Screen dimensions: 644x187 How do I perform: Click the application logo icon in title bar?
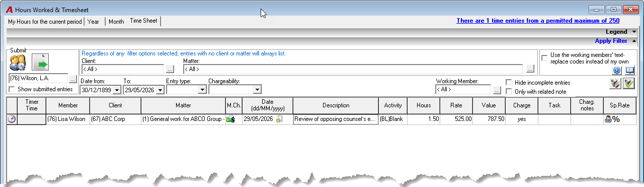click(9, 10)
